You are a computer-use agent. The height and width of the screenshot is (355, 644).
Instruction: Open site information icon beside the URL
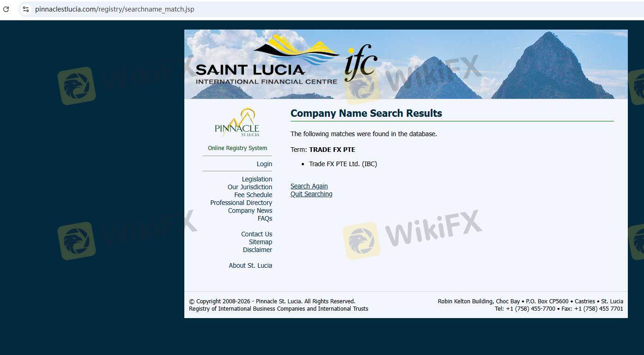tap(26, 9)
